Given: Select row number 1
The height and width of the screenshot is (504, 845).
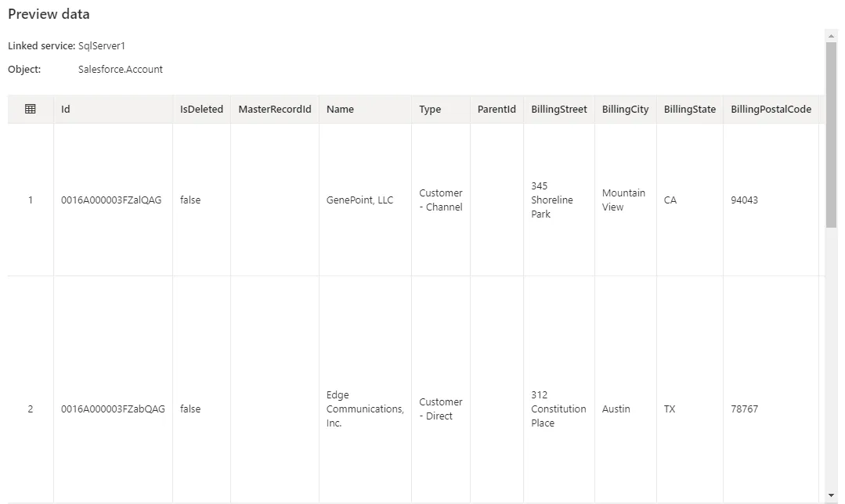Looking at the screenshot, I should pos(30,200).
